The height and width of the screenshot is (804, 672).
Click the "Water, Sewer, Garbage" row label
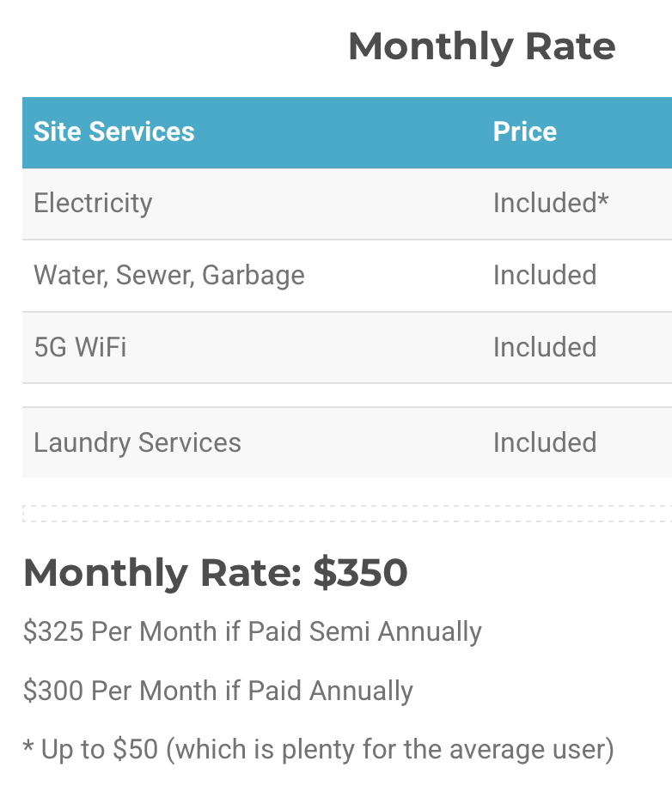[168, 276]
